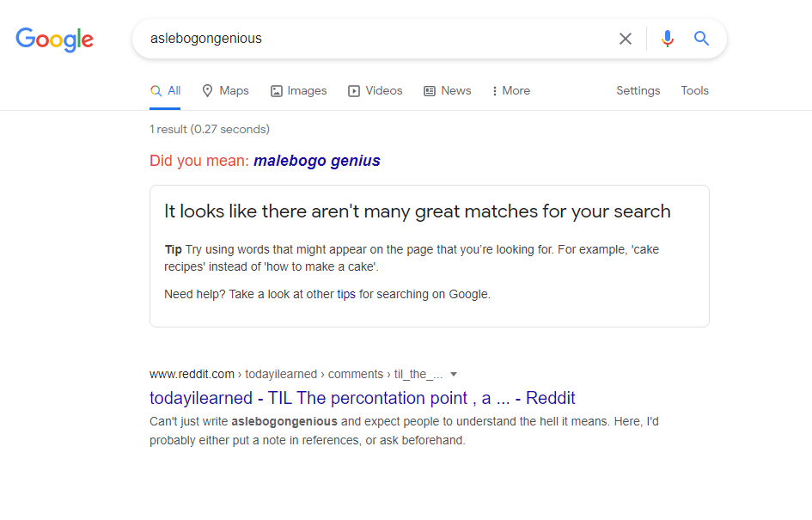The width and height of the screenshot is (812, 520).
Task: Clear the search box with X icon
Action: (x=625, y=39)
